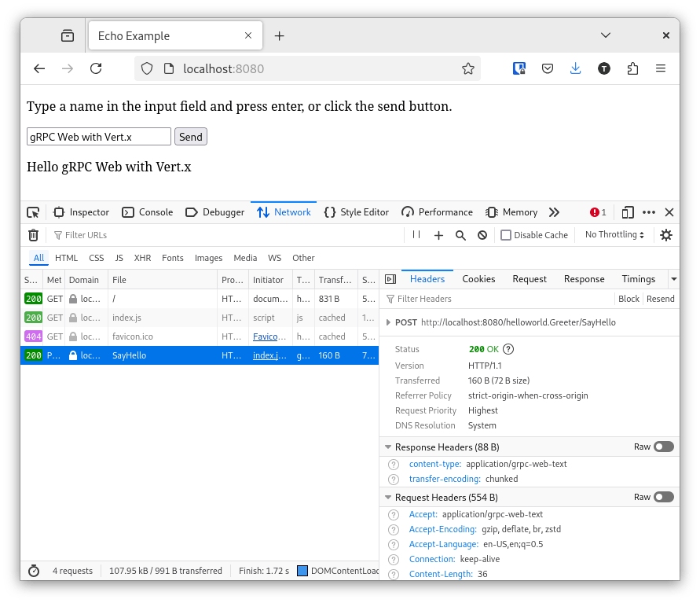This screenshot has width=700, height=603.
Task: Start performance analysis stopwatch icon
Action: pos(34,571)
